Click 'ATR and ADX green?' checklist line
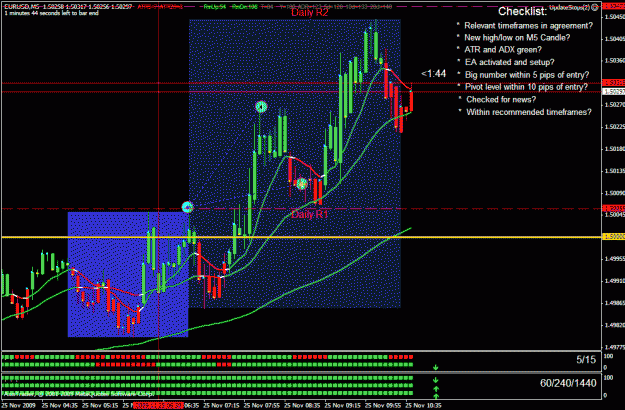The image size is (625, 410). click(x=503, y=50)
